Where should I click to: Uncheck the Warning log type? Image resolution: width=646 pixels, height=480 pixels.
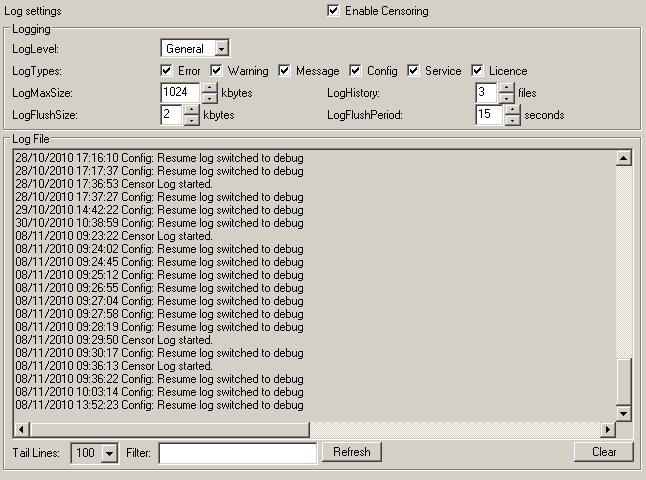pyautogui.click(x=216, y=71)
